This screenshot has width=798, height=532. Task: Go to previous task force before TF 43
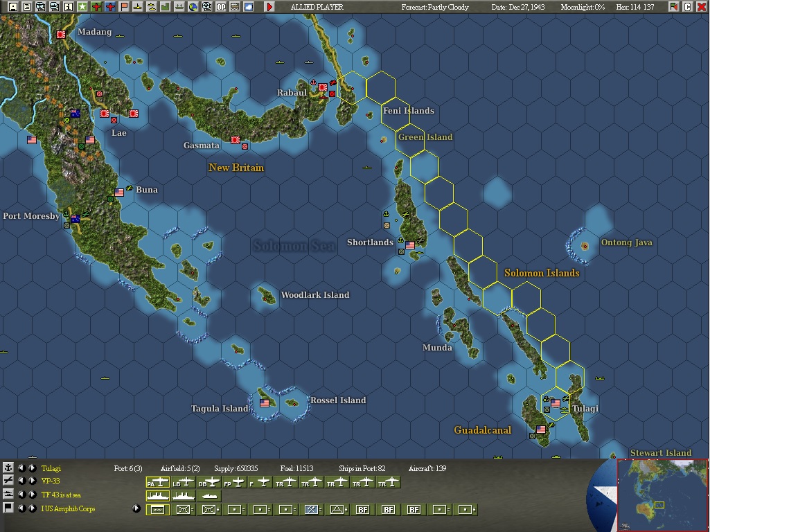[21, 495]
